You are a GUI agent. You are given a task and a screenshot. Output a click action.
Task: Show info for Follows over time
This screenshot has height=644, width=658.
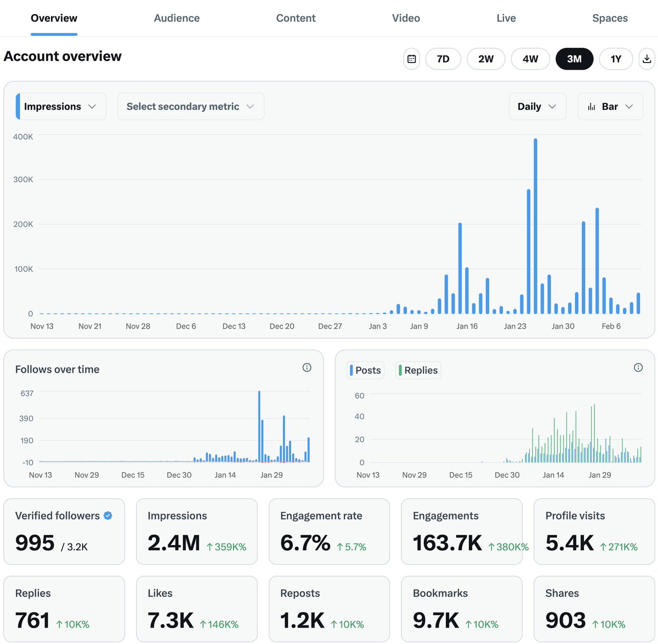307,367
